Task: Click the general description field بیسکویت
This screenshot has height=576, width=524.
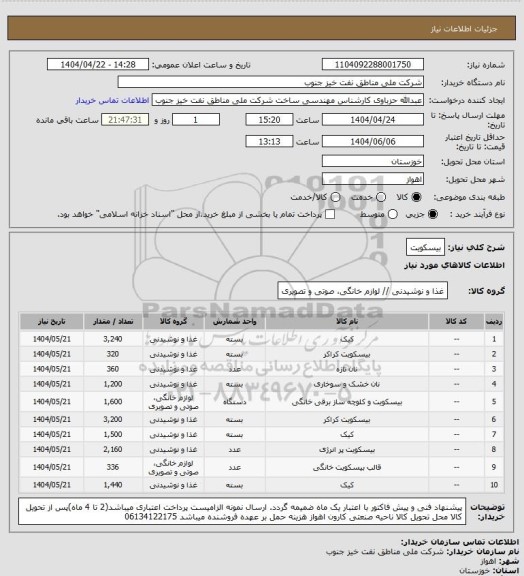Action: pyautogui.click(x=425, y=247)
